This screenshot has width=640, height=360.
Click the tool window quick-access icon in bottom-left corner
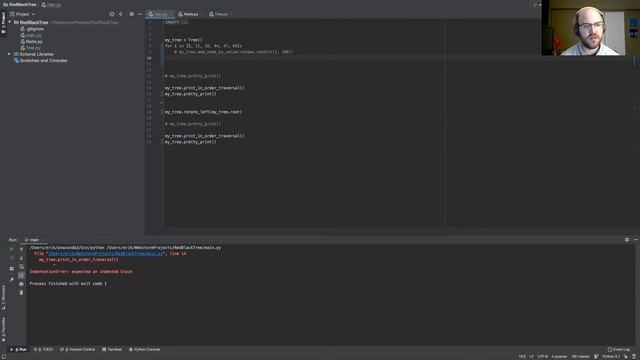click(x=3, y=356)
